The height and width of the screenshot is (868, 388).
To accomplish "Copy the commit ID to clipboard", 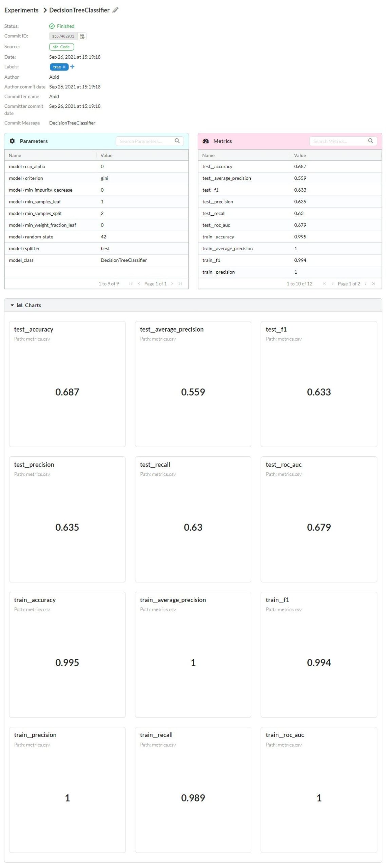I will coord(82,36).
